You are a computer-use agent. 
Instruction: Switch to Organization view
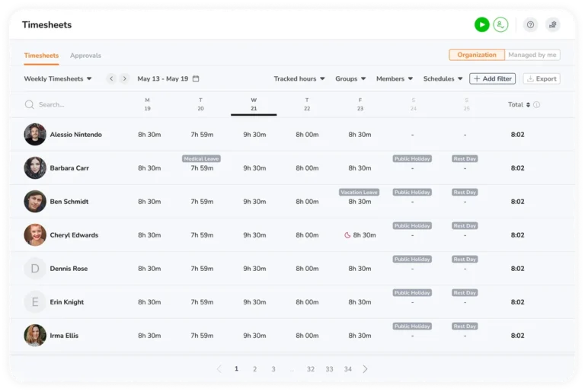(x=476, y=55)
